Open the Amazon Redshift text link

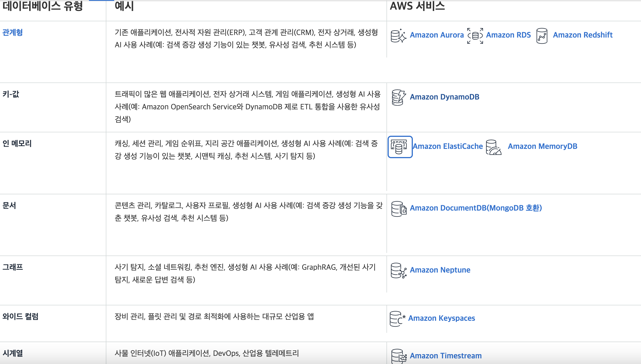(x=583, y=35)
